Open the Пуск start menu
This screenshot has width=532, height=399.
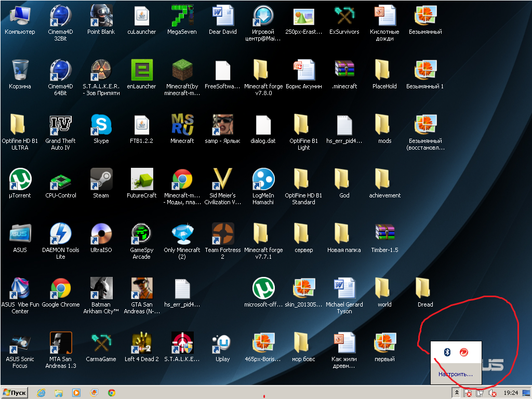[x=15, y=393]
